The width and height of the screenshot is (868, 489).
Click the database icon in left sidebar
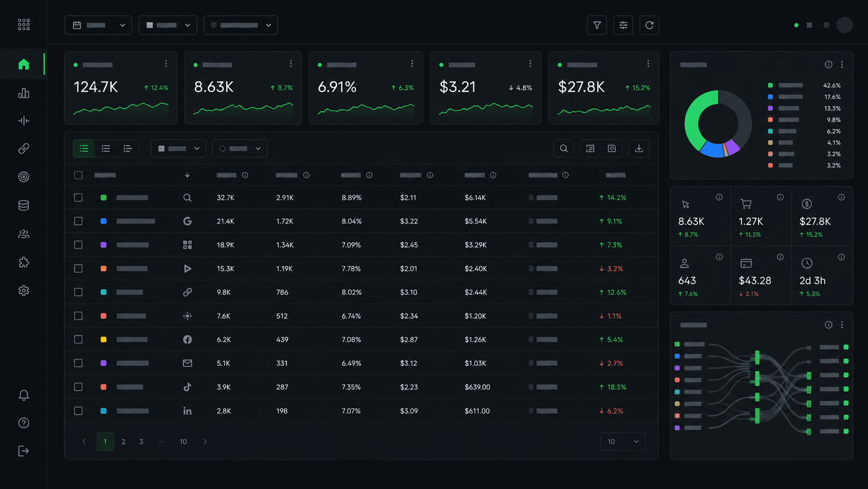[x=23, y=205]
